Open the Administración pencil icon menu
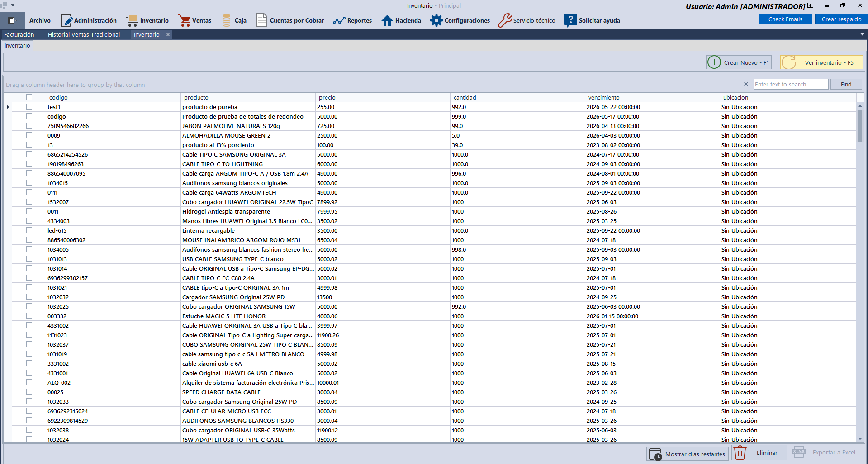This screenshot has width=868, height=464. (x=66, y=20)
